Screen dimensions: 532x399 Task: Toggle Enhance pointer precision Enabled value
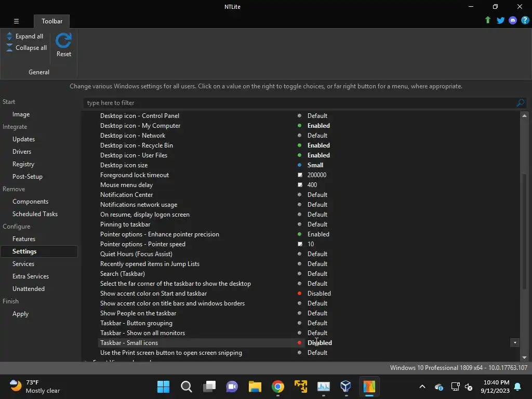point(318,234)
